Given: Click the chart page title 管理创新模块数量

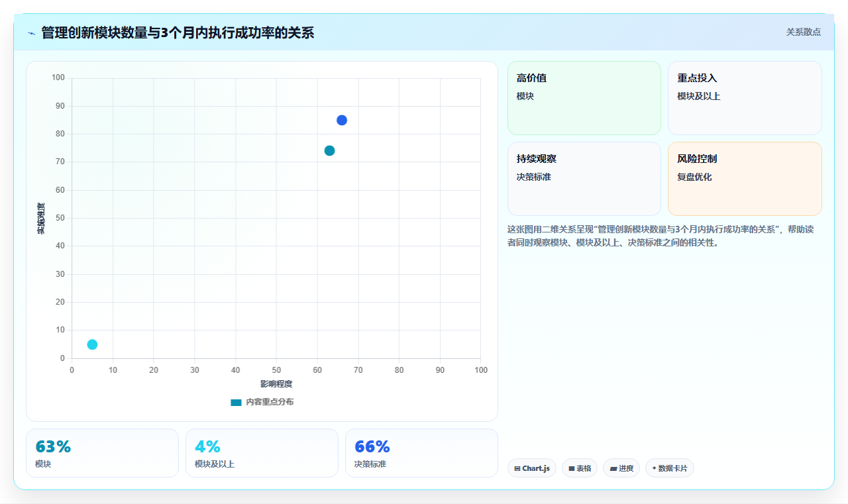Looking at the screenshot, I should 178,32.
